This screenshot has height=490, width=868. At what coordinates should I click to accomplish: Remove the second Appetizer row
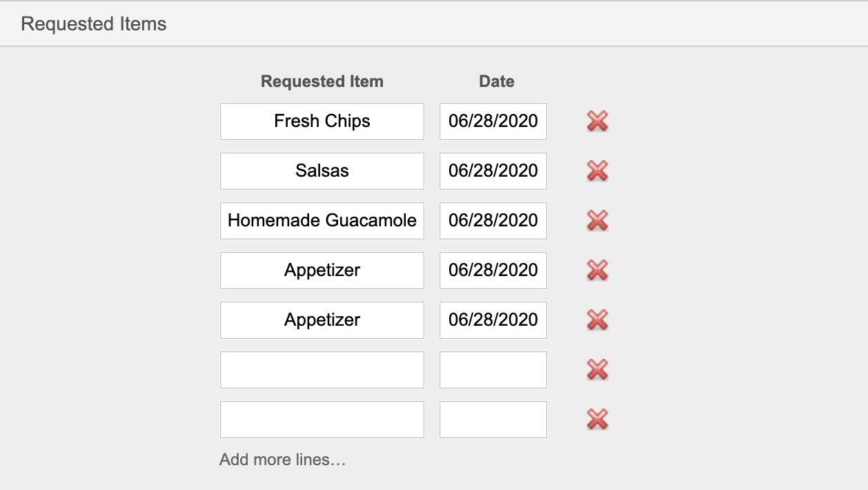[x=597, y=320]
